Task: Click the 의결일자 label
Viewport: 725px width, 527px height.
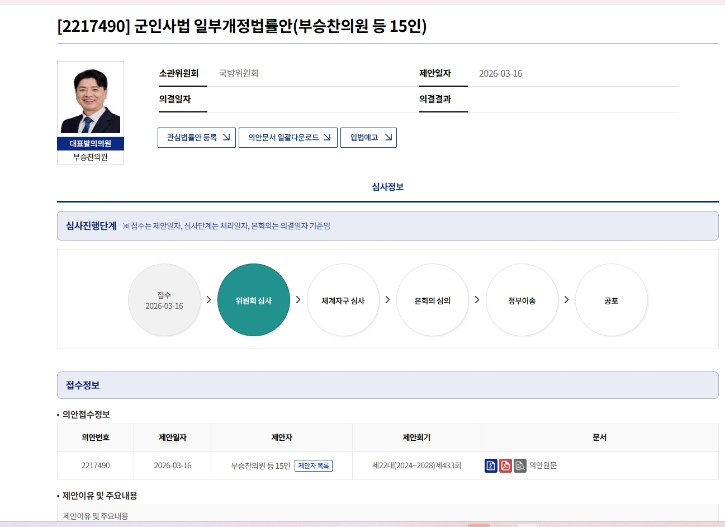Action: 175,99
